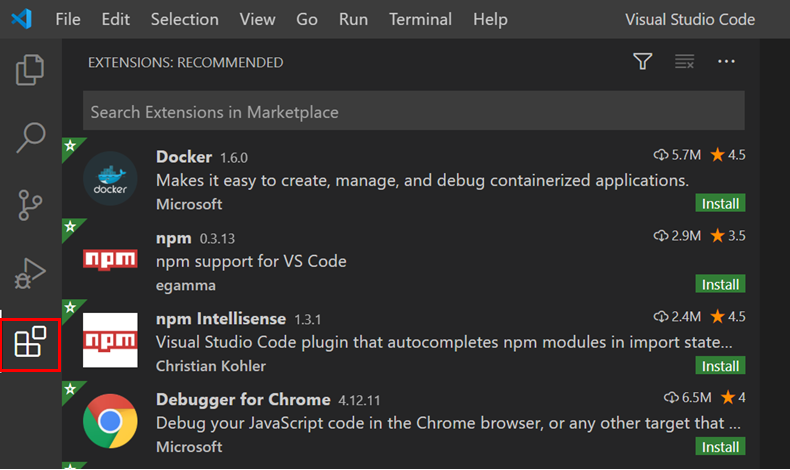This screenshot has width=790, height=470.
Task: Open the Source Control view
Action: pyautogui.click(x=30, y=205)
